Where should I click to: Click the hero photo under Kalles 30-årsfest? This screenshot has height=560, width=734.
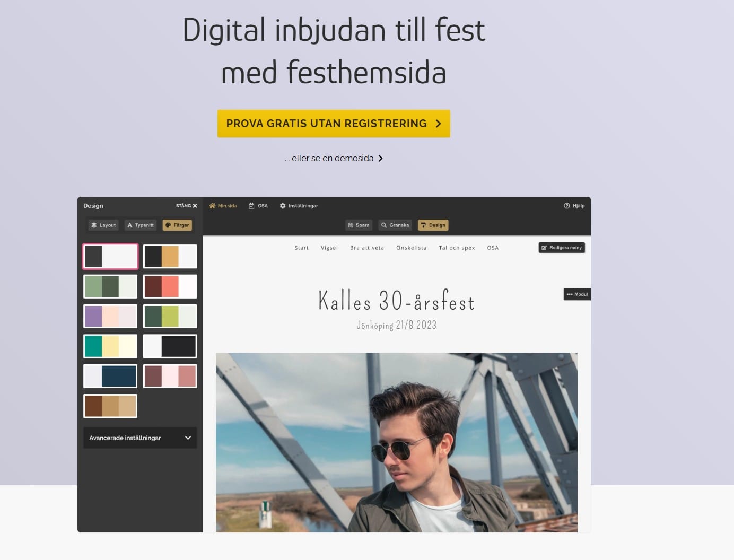click(x=397, y=440)
